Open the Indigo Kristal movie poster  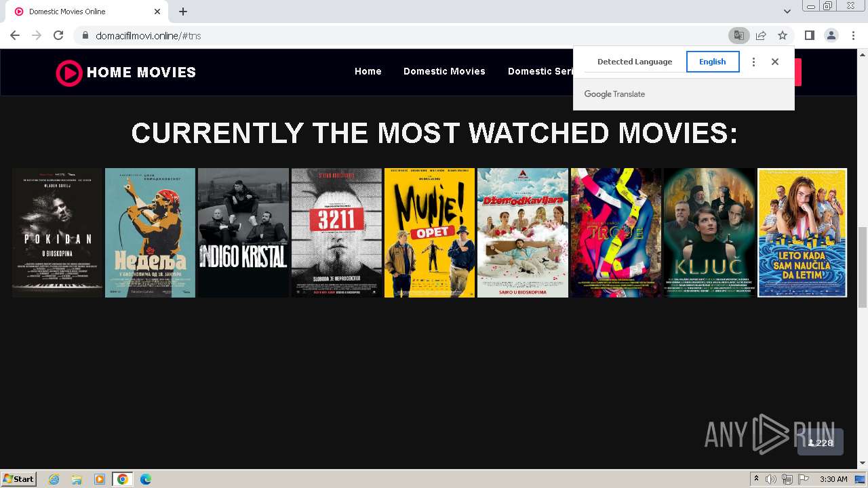coord(243,232)
